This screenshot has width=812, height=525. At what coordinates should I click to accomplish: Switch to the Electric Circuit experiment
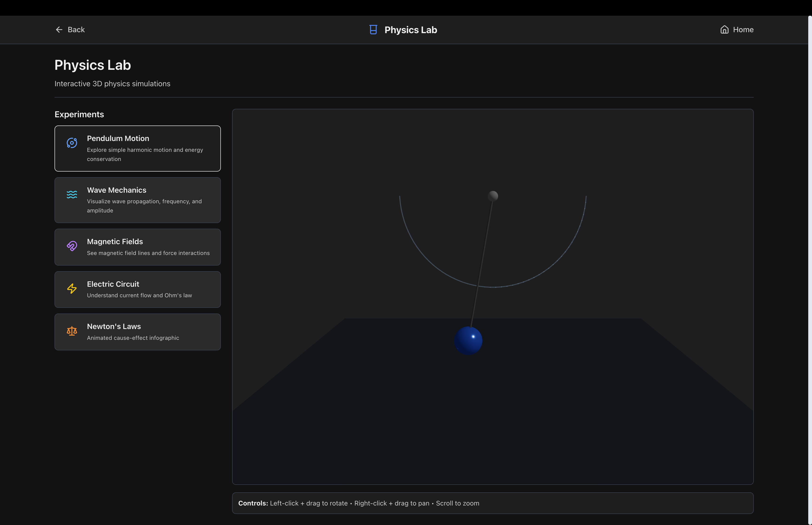[x=137, y=290]
